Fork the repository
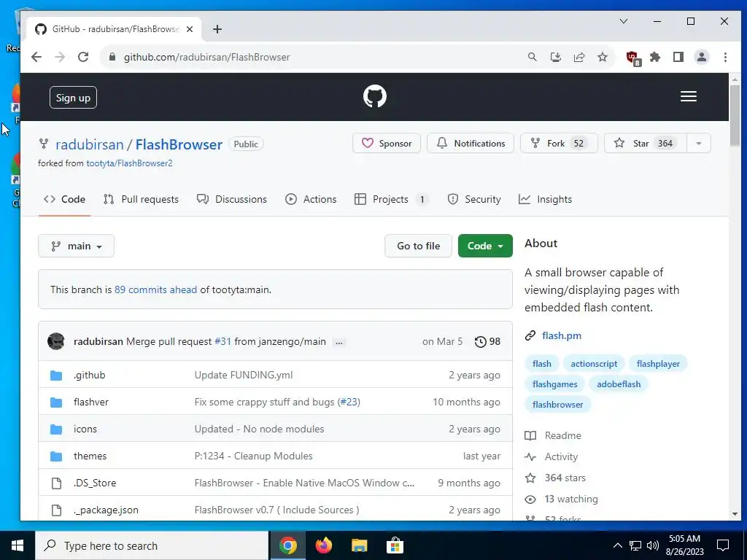Viewport: 747px width, 560px height. [x=559, y=144]
